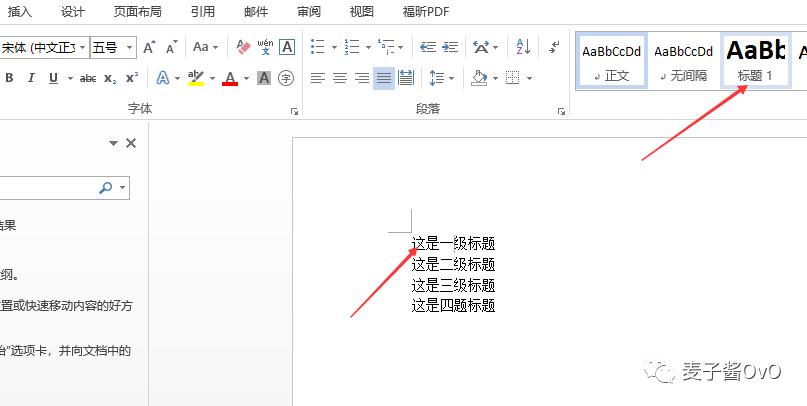Switch to 引用 tab
This screenshot has width=807, height=406.
point(203,12)
